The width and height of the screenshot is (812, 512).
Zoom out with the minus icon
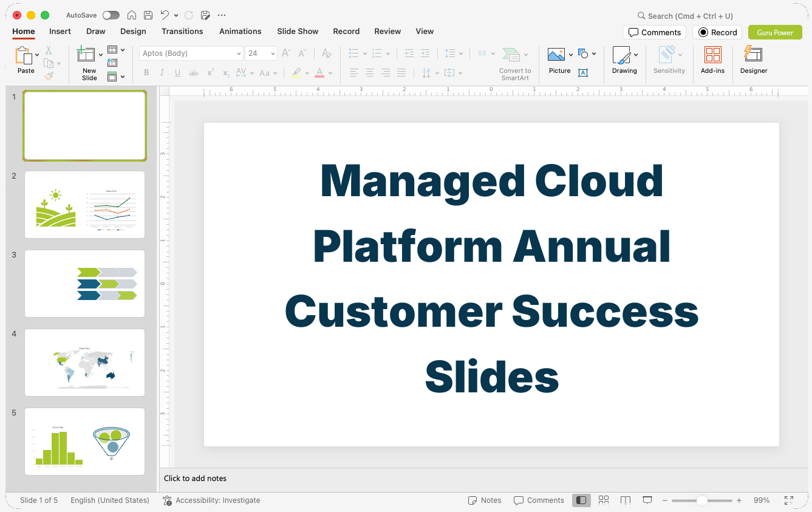[665, 500]
